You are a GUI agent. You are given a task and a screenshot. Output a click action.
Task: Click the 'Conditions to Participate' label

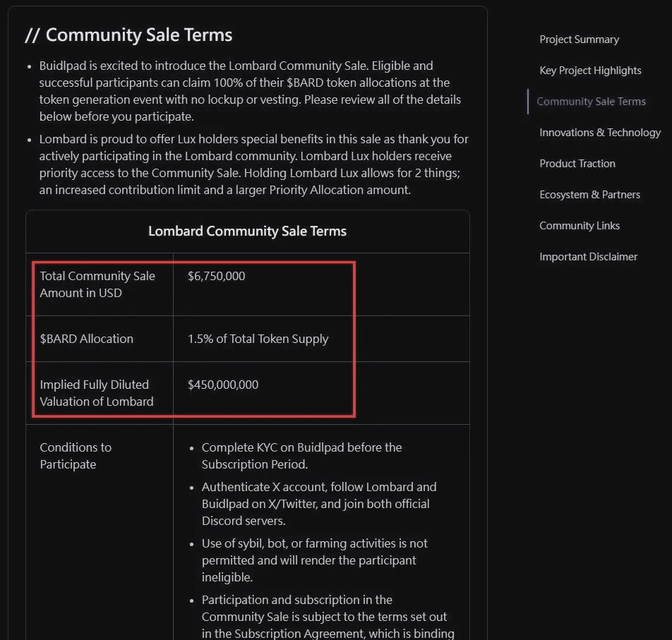coord(76,456)
